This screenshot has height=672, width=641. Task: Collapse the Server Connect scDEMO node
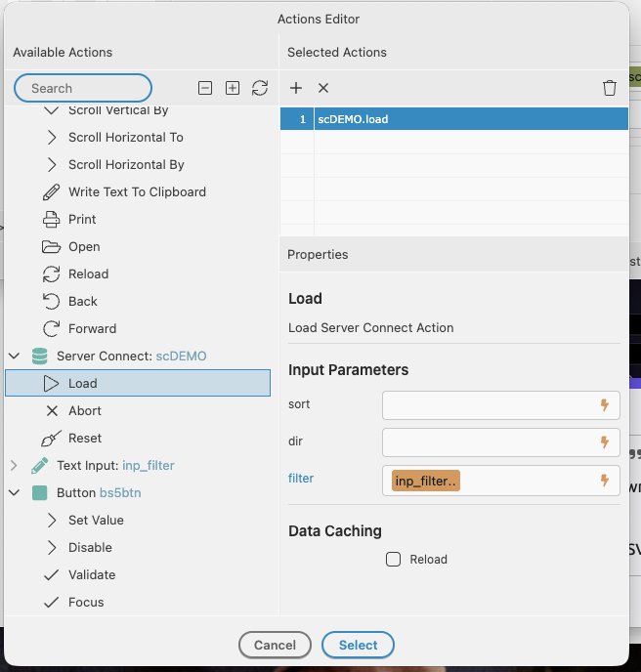click(x=14, y=357)
